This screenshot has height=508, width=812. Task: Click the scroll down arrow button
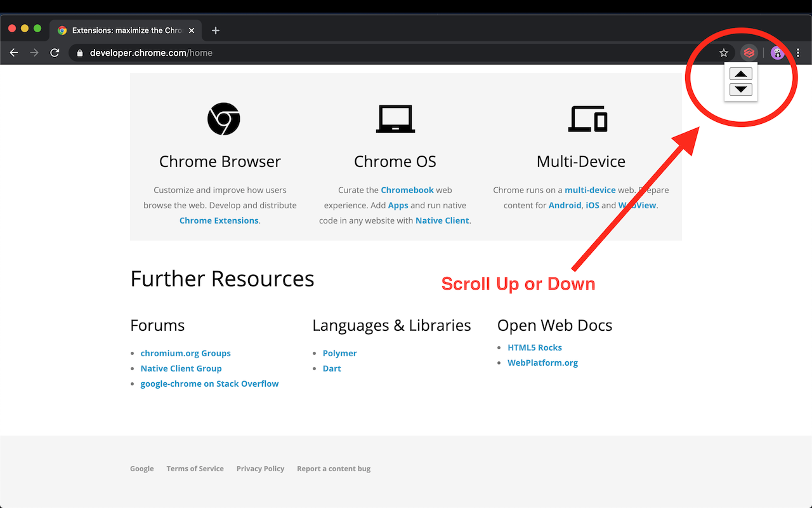[741, 90]
